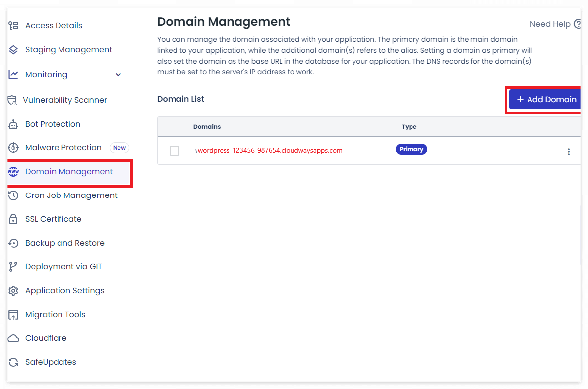This screenshot has height=389, width=588.
Task: Open Malware Protection settings
Action: coord(63,148)
